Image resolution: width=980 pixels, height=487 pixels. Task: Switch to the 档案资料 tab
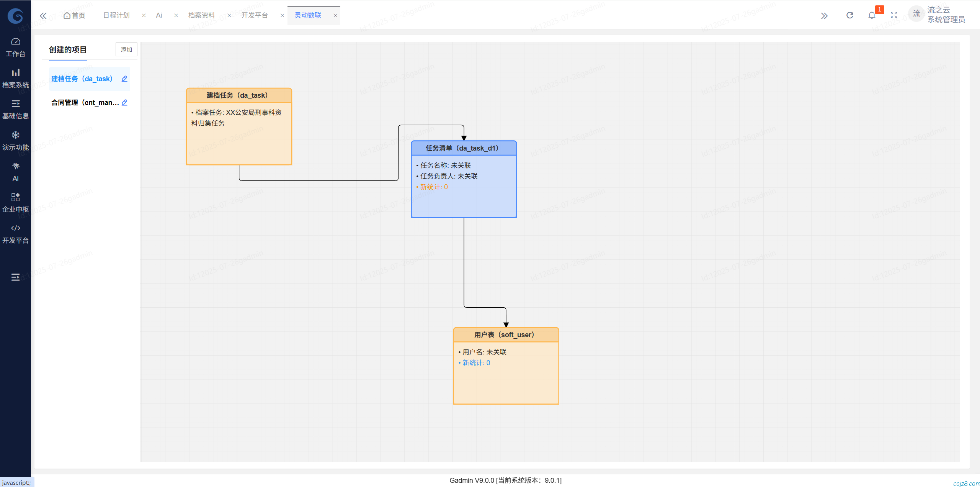click(201, 15)
